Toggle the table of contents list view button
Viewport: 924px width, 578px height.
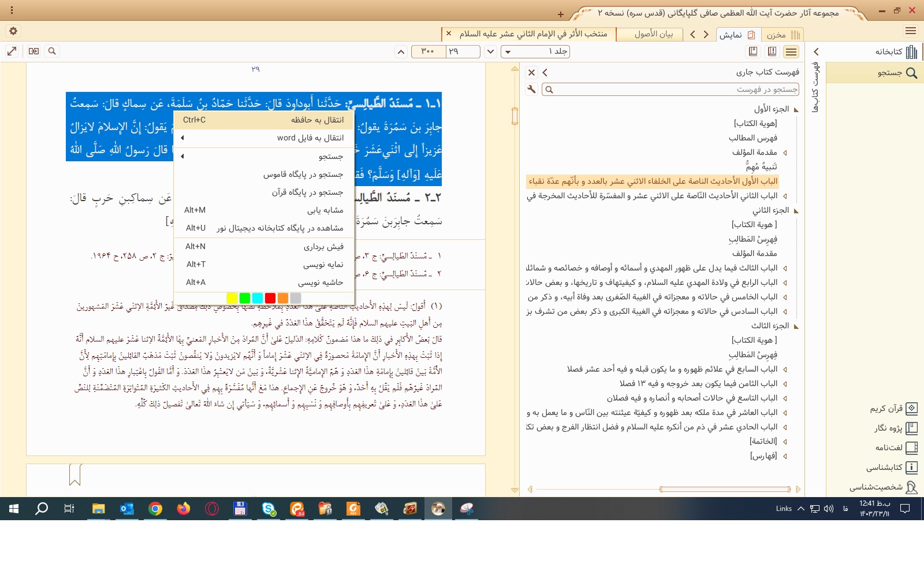tap(791, 52)
